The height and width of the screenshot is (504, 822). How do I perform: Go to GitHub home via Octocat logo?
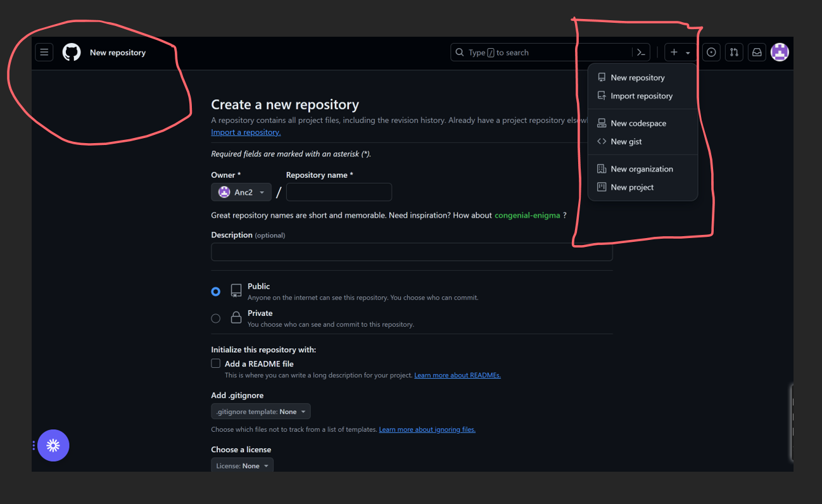pos(72,53)
